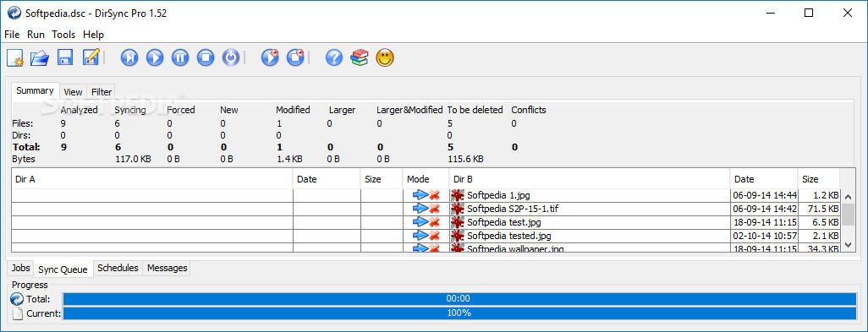Viewport: 868px width, 332px height.
Task: Click the 115.6 KB To be deleted value
Action: coord(465,159)
